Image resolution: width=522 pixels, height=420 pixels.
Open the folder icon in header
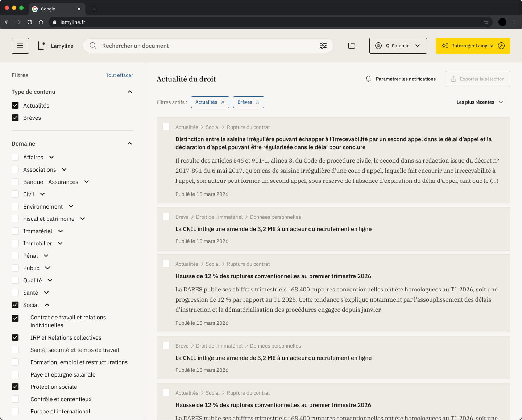tap(352, 46)
